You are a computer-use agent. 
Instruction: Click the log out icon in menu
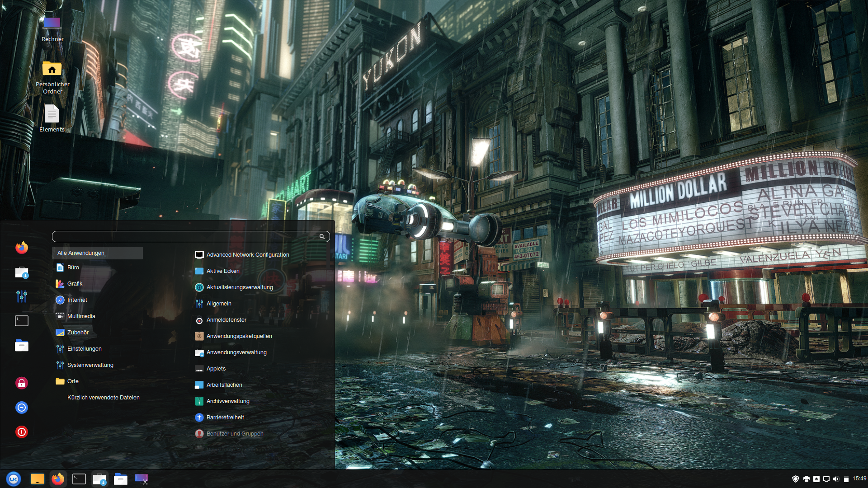(22, 408)
